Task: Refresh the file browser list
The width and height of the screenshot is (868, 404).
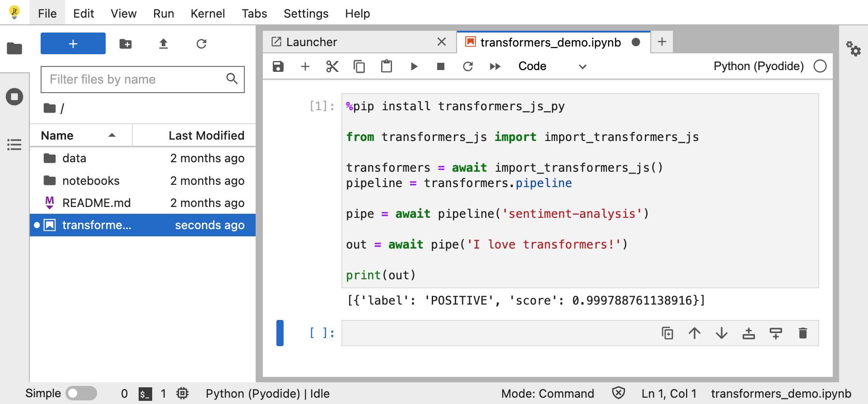Action: (x=201, y=44)
